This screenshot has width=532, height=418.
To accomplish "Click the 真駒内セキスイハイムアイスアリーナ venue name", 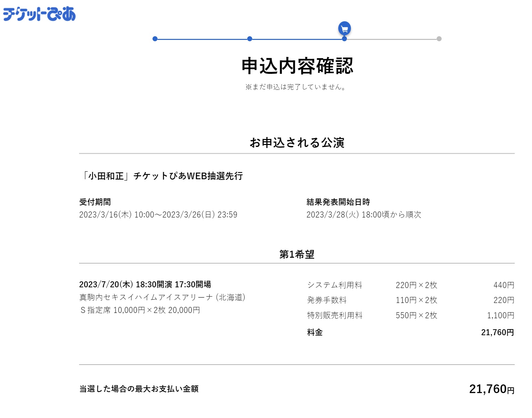I will [162, 297].
